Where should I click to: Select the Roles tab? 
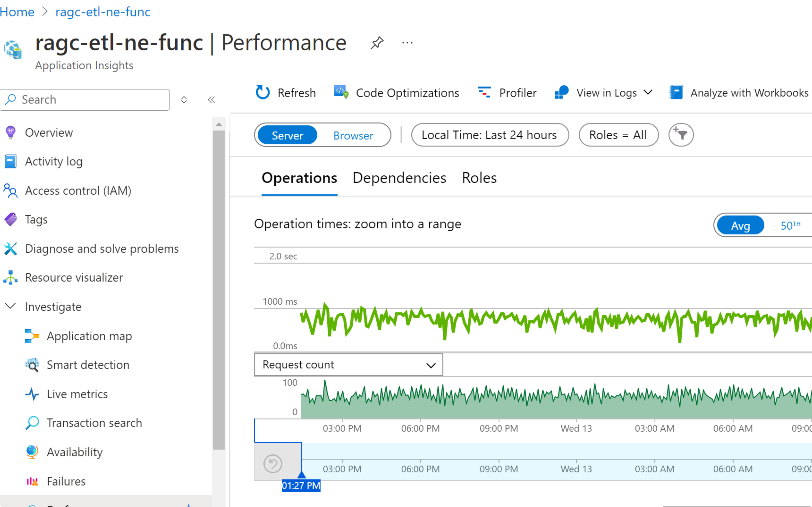[x=479, y=178]
